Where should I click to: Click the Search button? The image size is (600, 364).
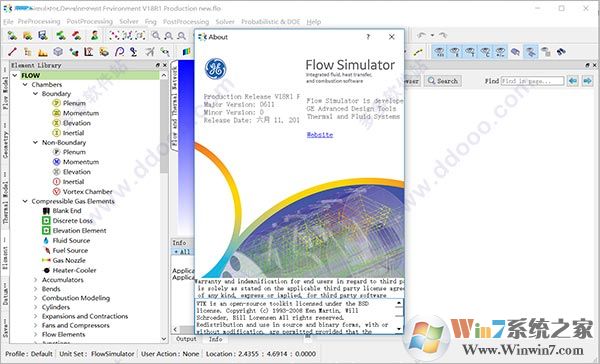click(443, 81)
